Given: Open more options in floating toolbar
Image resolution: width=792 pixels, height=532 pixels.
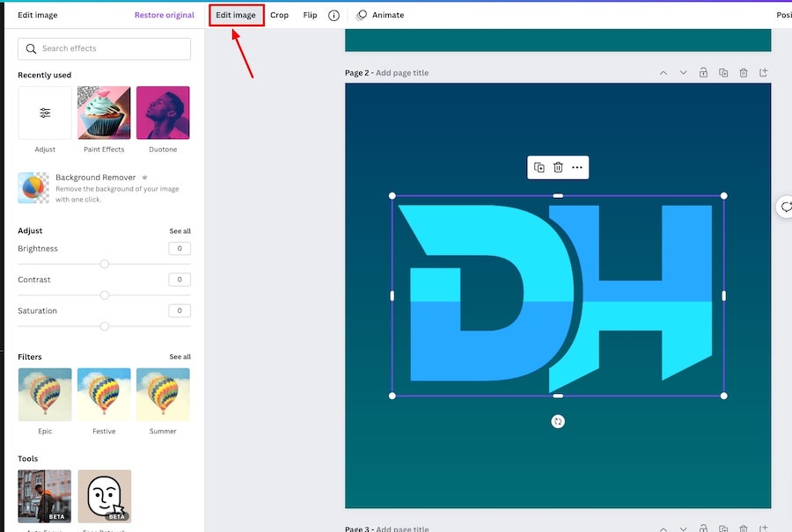Looking at the screenshot, I should (577, 167).
